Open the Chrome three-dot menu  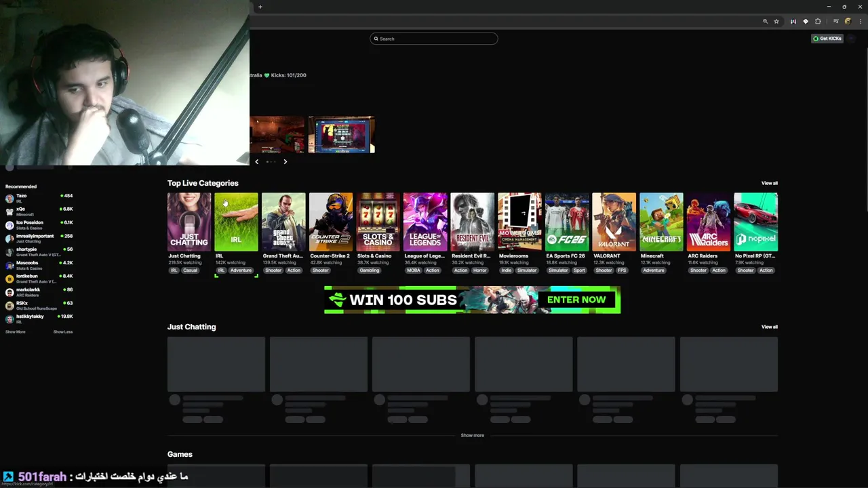coord(860,22)
